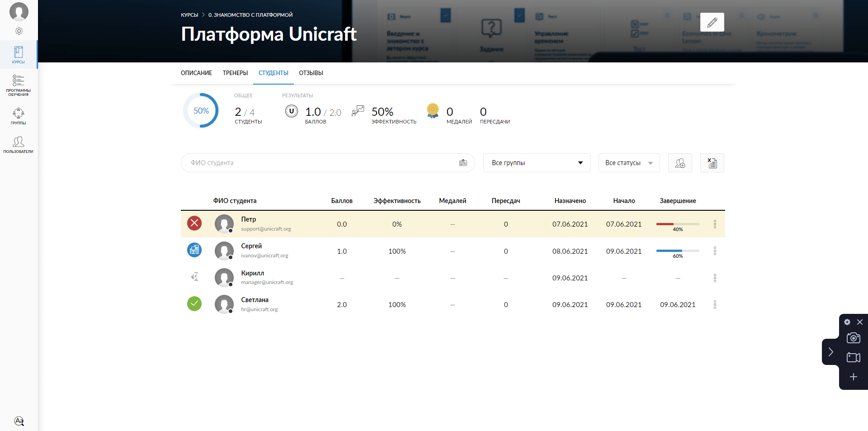
Task: Export student list to spreadsheet
Action: point(712,163)
